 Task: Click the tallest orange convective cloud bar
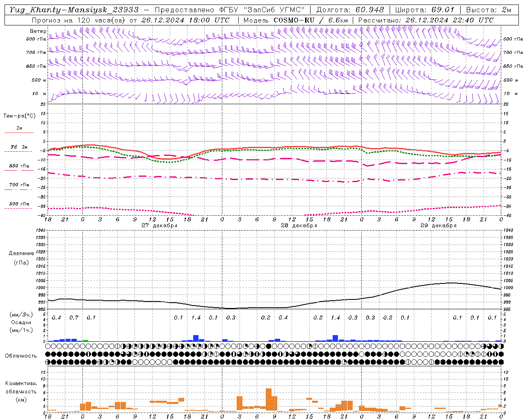tap(269, 399)
